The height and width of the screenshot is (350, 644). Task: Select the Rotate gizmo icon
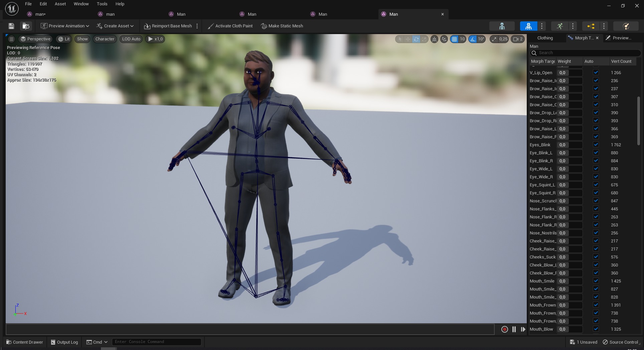coord(416,39)
